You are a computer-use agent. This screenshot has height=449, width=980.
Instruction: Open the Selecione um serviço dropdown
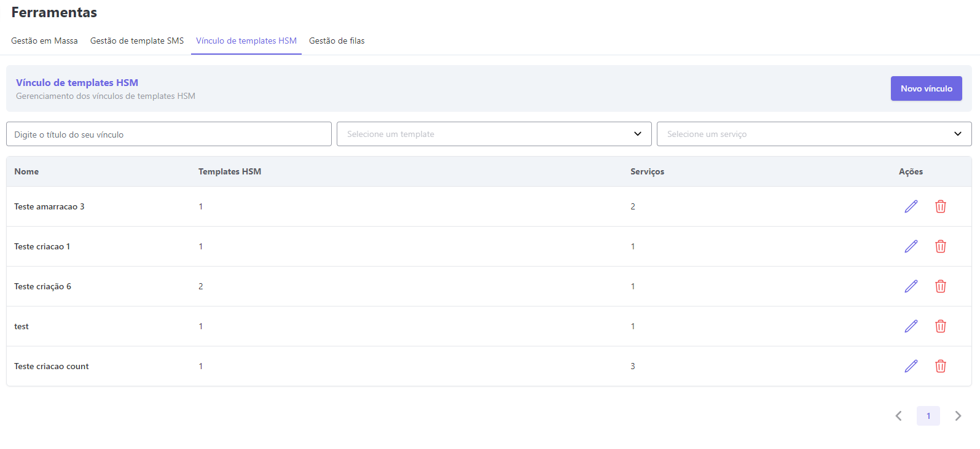tap(814, 134)
